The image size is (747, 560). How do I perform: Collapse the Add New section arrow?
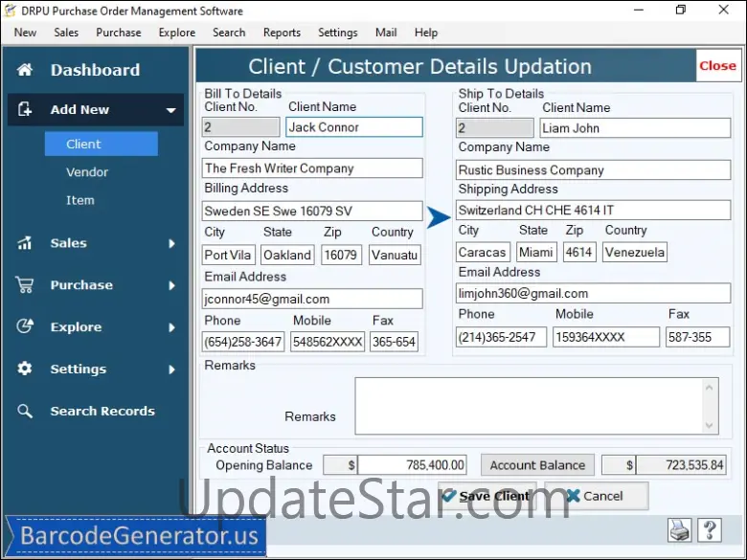(171, 110)
